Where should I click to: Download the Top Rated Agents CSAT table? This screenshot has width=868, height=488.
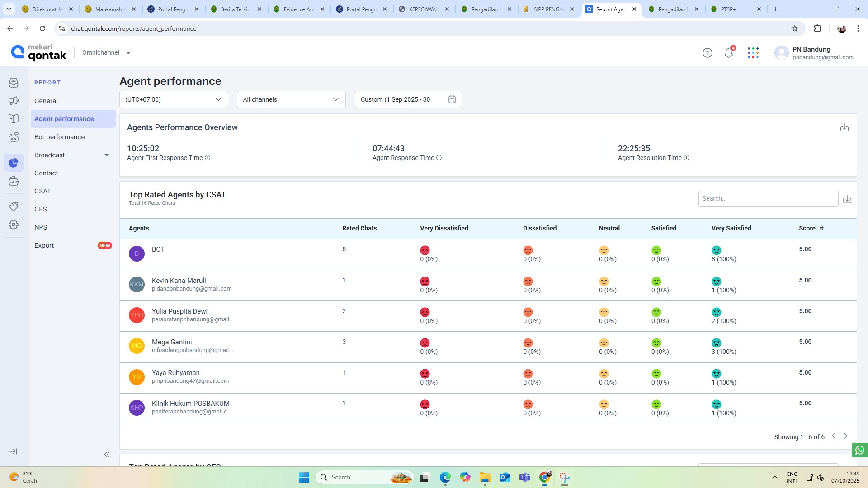[x=847, y=199]
